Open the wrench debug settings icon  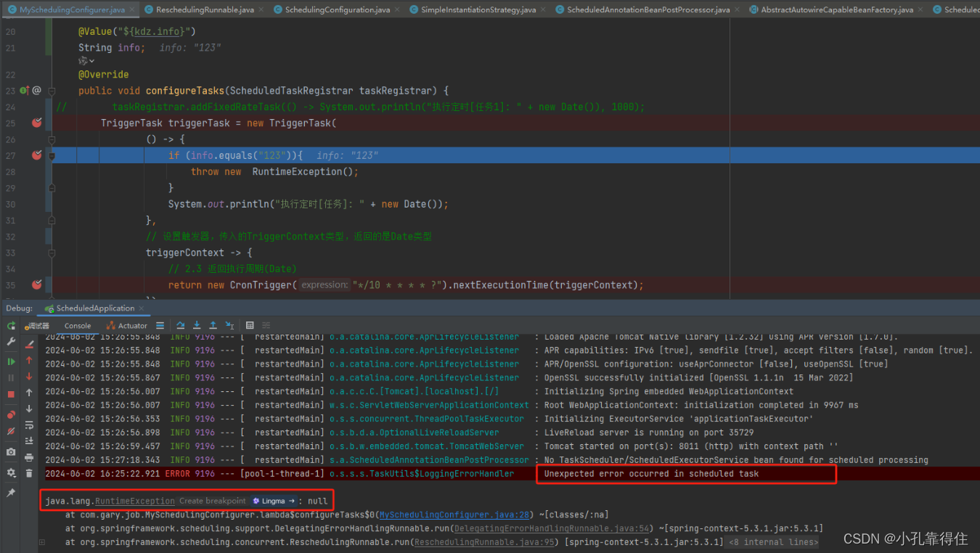tap(11, 342)
